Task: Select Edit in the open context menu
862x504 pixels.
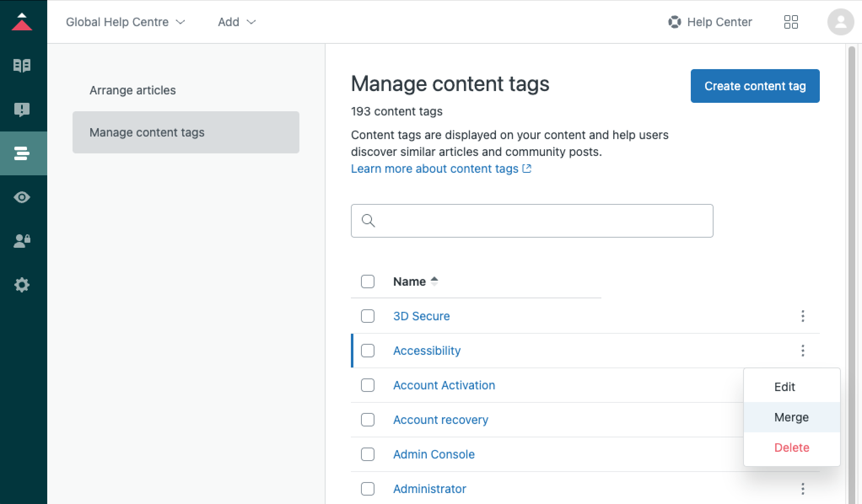Action: (785, 386)
